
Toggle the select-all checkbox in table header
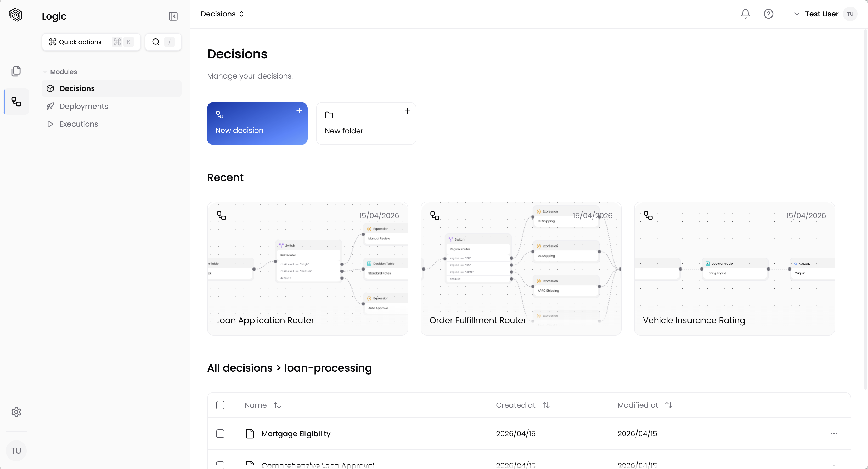click(x=220, y=405)
